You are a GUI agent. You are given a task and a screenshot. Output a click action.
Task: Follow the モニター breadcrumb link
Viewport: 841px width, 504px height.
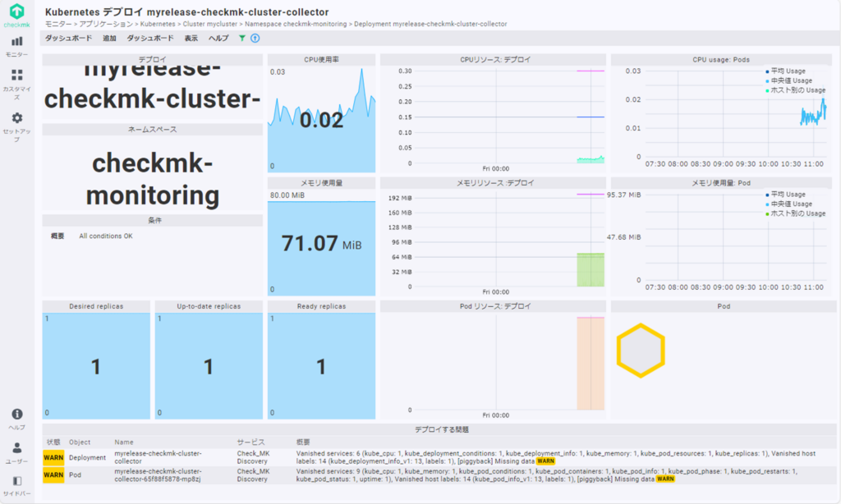pyautogui.click(x=58, y=24)
